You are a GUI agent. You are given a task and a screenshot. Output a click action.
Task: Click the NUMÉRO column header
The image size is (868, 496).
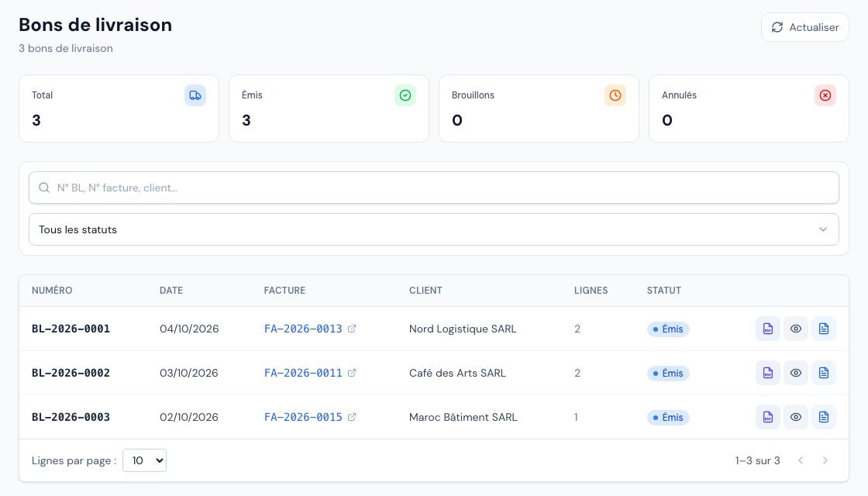(52, 290)
